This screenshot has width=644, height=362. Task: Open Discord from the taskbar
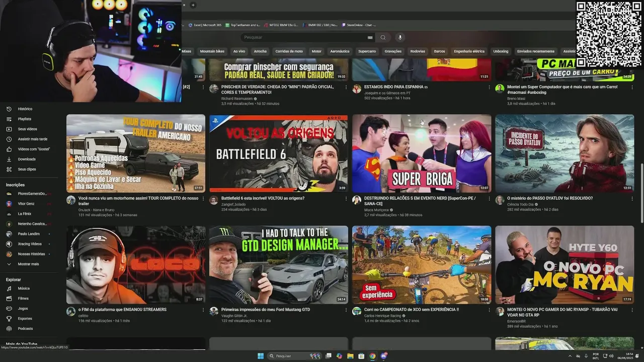click(384, 356)
